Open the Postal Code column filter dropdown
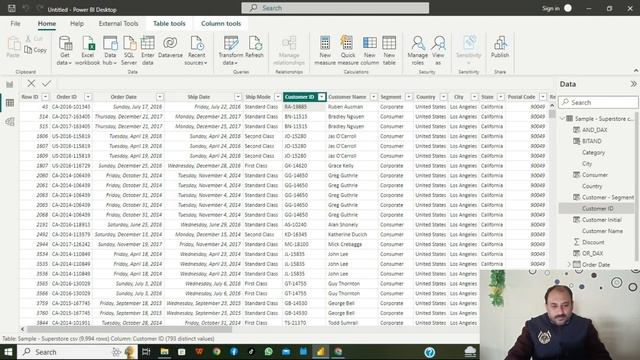 coord(542,97)
